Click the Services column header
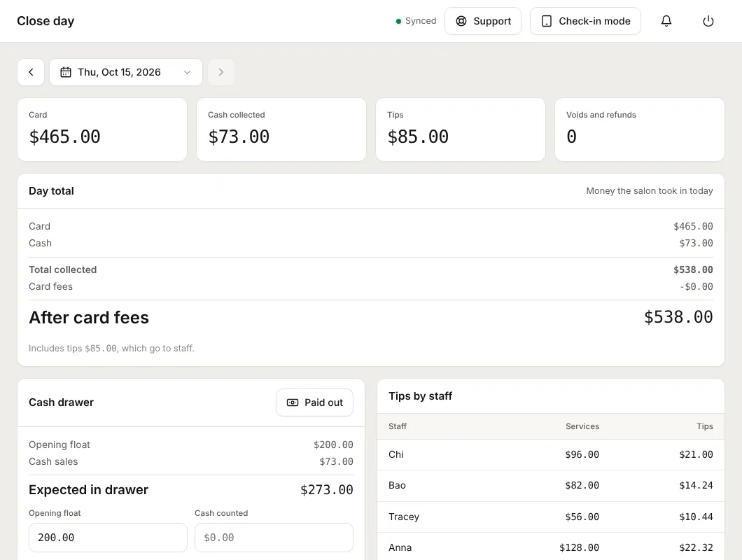This screenshot has width=742, height=560. click(x=582, y=426)
